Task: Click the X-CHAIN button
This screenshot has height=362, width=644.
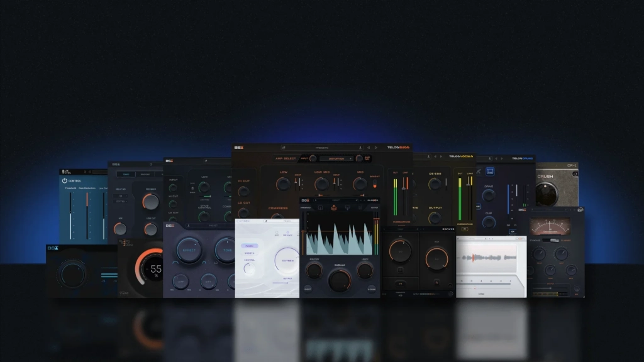Action: click(372, 289)
